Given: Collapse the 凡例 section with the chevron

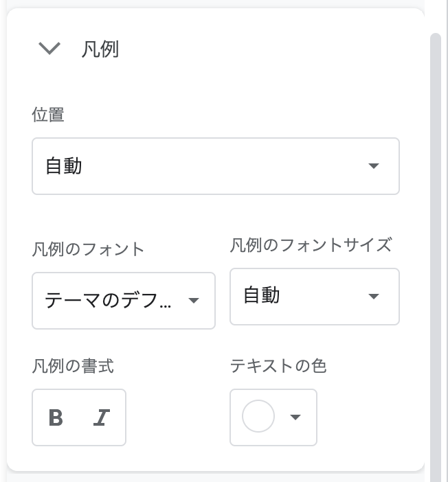Looking at the screenshot, I should pyautogui.click(x=49, y=49).
